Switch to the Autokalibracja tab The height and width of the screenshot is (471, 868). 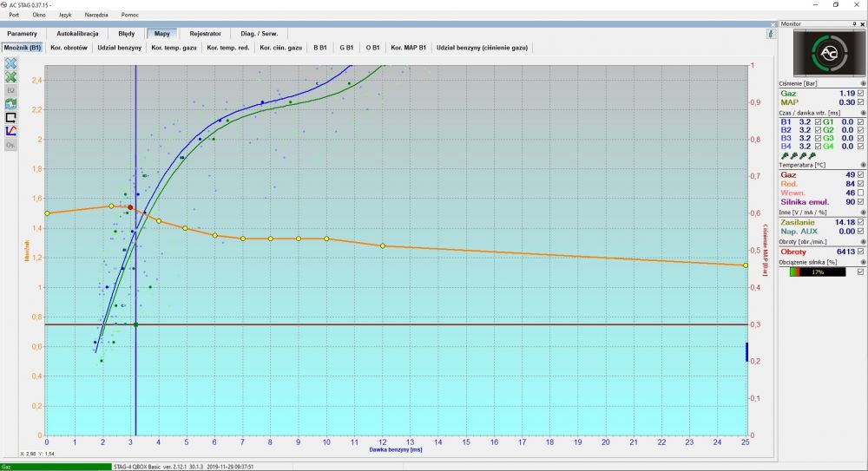(77, 34)
